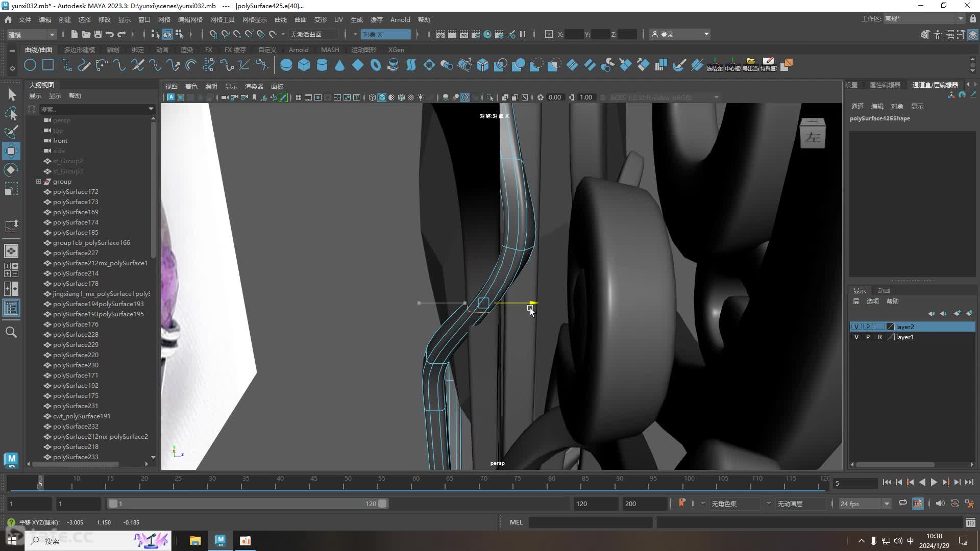Select the NURBS circle tool on shelf

click(30, 65)
